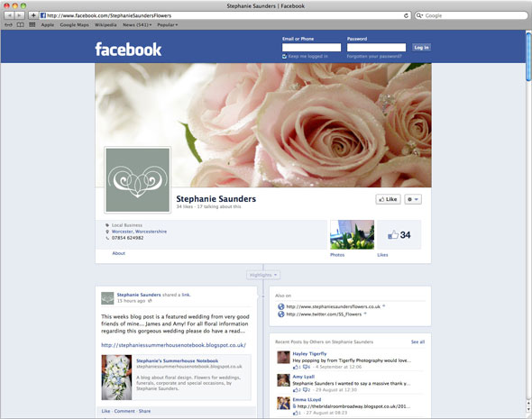Click the add bookmark plus button
Screen dimensions: 532x419
click(x=32, y=15)
